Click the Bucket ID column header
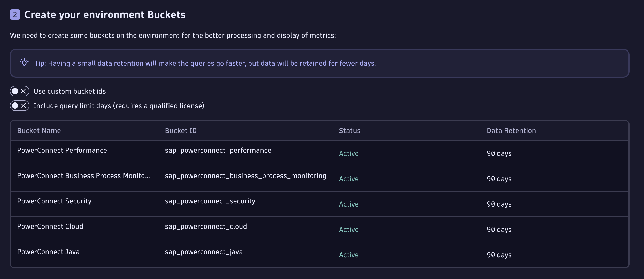The image size is (644, 279). click(181, 131)
